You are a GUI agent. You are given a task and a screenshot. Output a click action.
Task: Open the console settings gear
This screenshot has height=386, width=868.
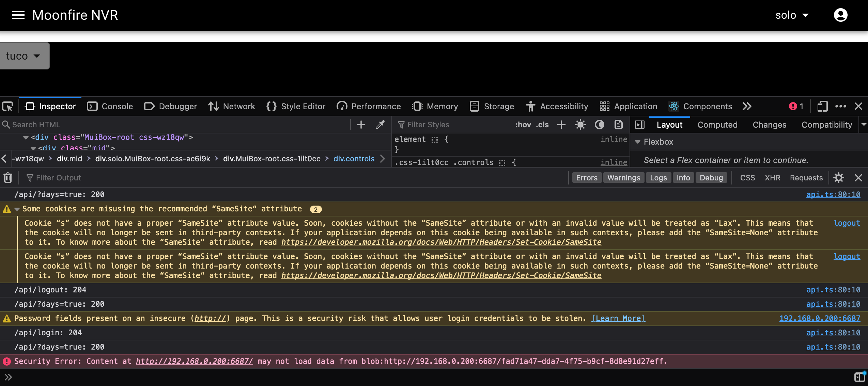pos(839,177)
